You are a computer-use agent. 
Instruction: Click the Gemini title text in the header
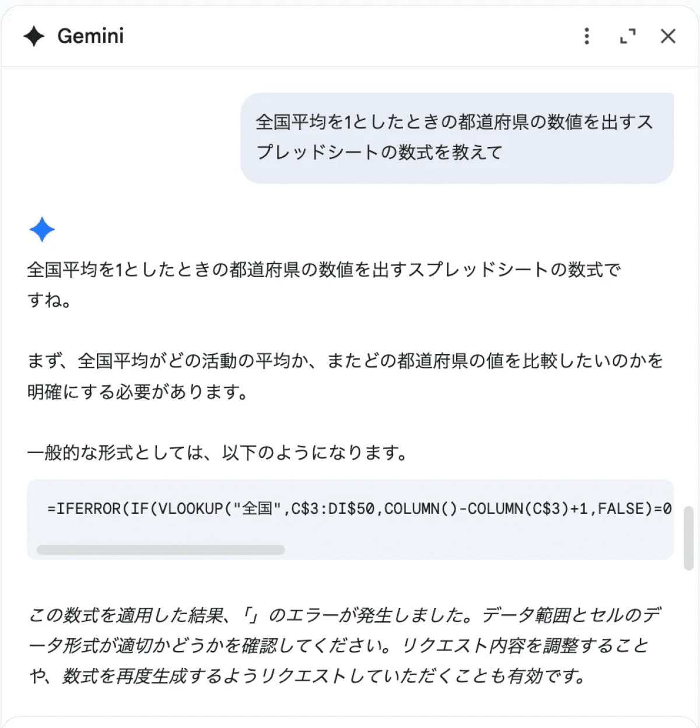pos(90,36)
